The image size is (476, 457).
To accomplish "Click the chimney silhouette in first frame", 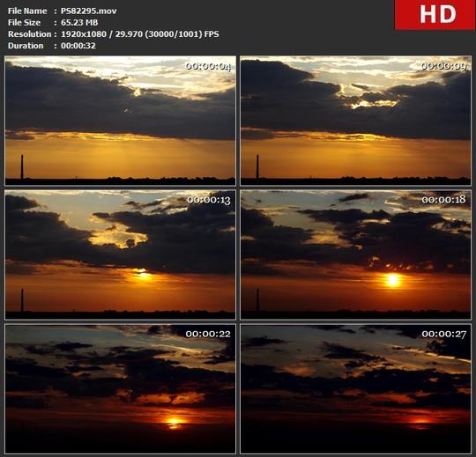I will pos(22,166).
